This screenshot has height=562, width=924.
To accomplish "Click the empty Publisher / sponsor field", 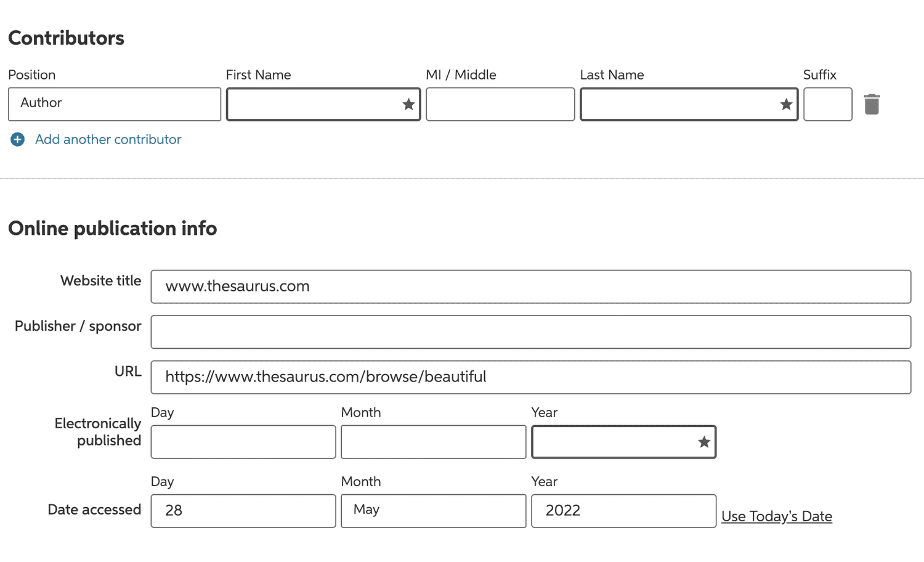I will point(531,332).
